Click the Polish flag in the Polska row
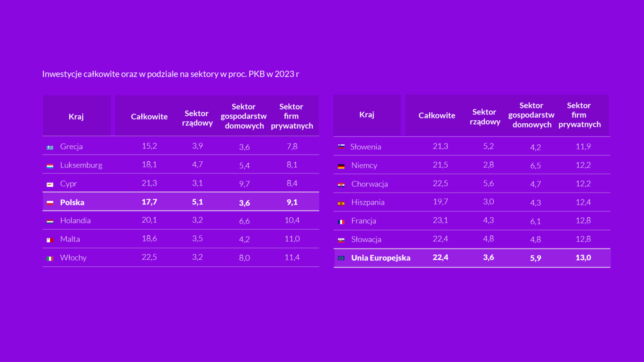The image size is (644, 362). pos(50,203)
